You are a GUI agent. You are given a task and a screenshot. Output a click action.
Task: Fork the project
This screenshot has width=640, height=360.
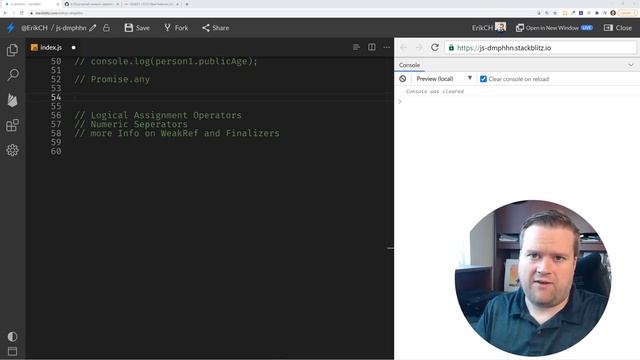[176, 28]
